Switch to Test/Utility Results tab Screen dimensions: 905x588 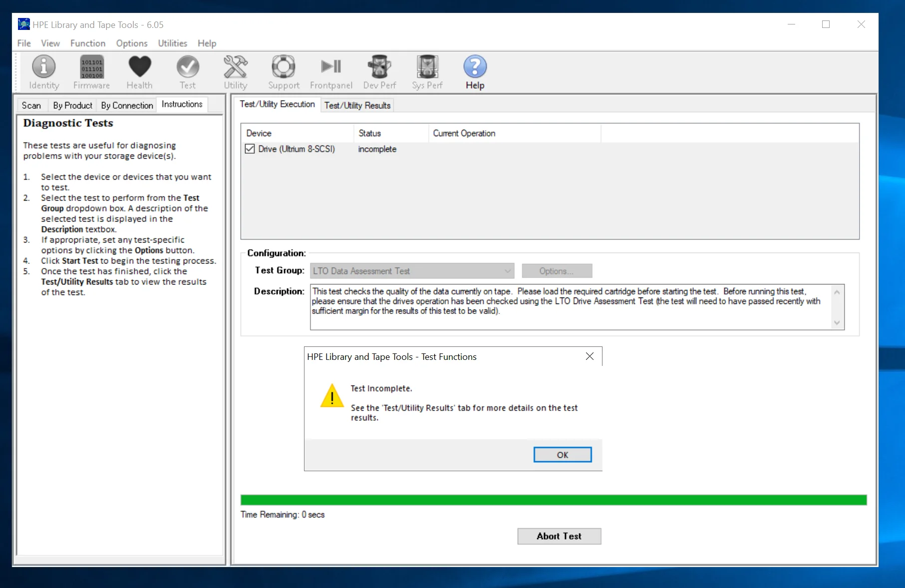click(357, 105)
